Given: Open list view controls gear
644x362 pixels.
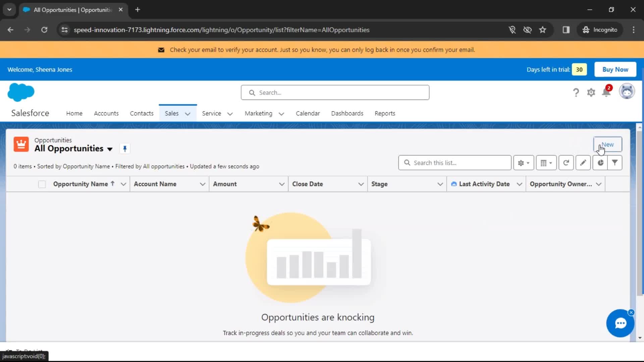Looking at the screenshot, I should click(x=523, y=163).
